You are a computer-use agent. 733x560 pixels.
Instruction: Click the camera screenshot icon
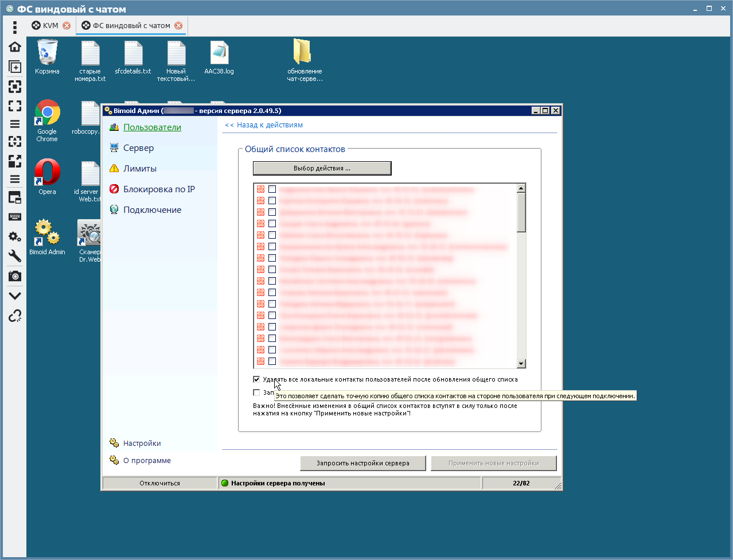pyautogui.click(x=15, y=276)
